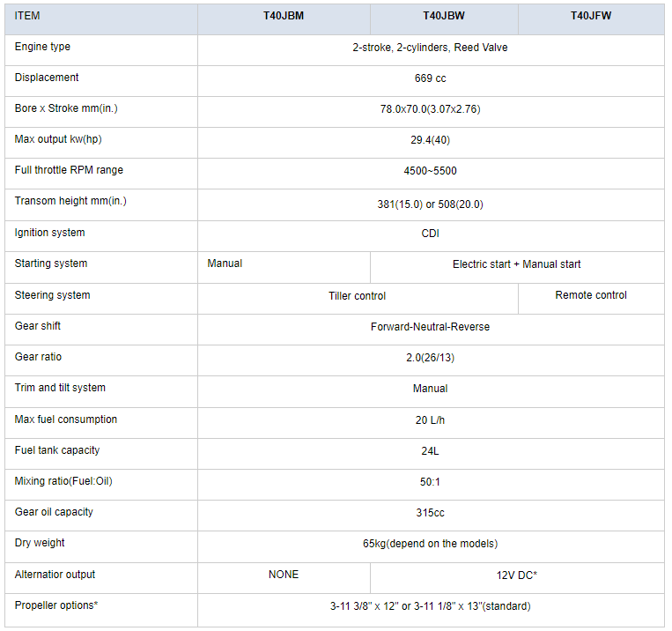Click the Tiller control cell
The width and height of the screenshot is (672, 631).
[358, 299]
